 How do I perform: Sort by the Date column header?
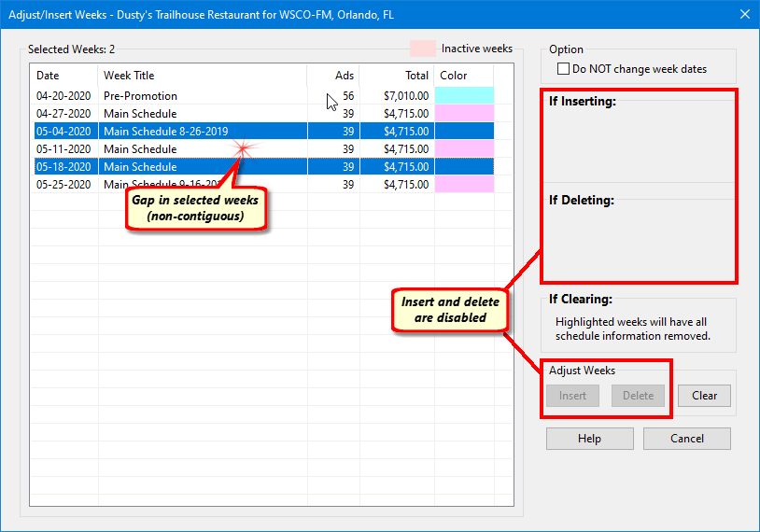(48, 76)
